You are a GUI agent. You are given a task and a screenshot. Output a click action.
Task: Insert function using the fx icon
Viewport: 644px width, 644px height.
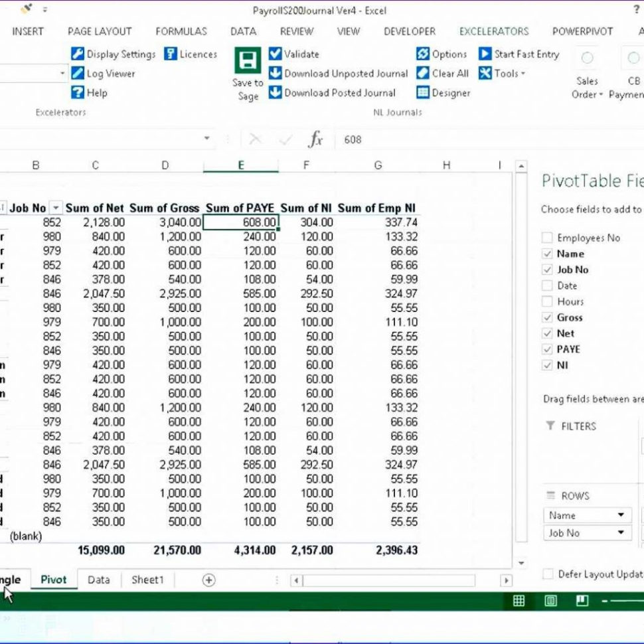pyautogui.click(x=315, y=139)
